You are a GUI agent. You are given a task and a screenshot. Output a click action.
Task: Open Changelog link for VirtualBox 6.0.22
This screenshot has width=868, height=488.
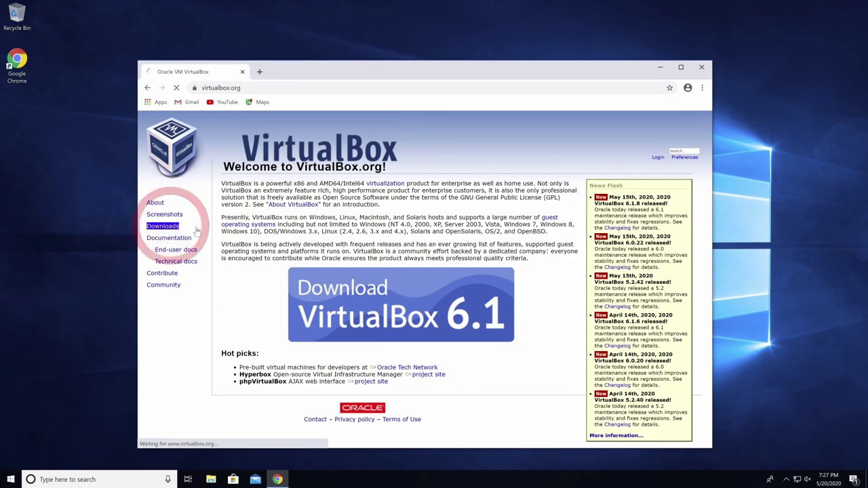[617, 267]
